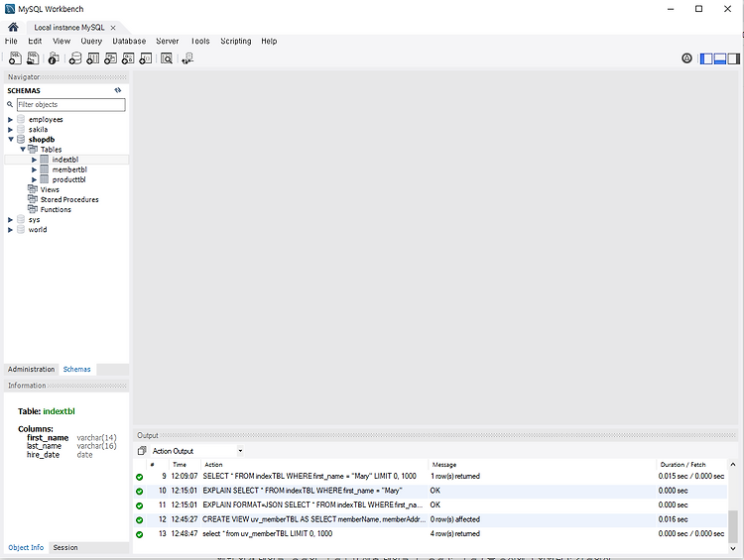Open the File menu
Screen dimensions: 744x560
pos(11,42)
